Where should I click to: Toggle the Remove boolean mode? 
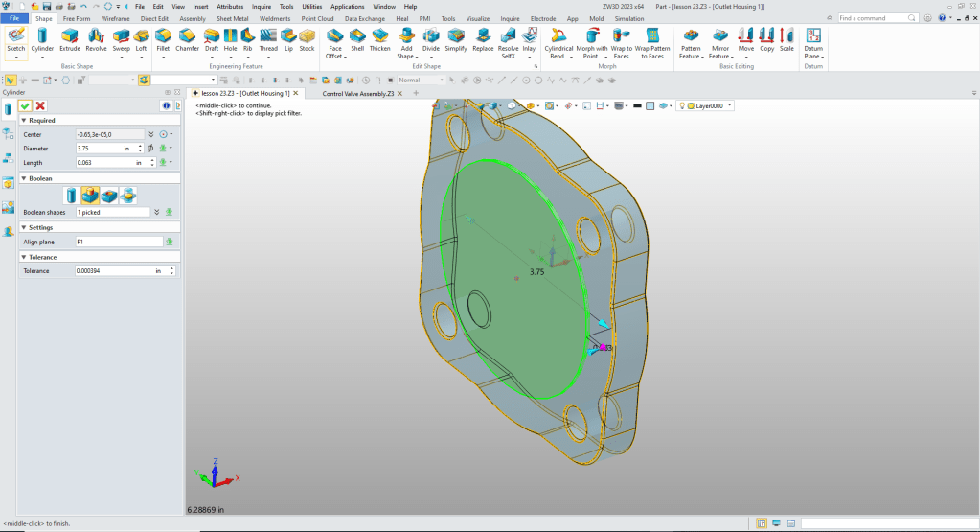[109, 195]
